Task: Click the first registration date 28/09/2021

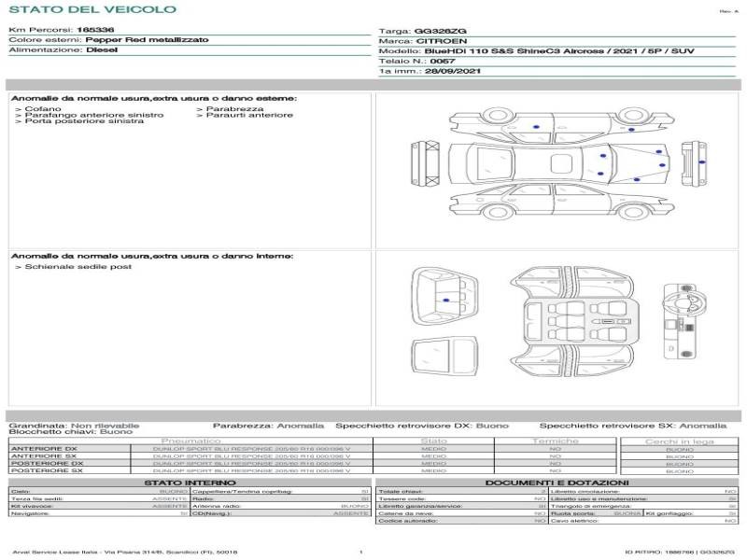Action: 453,72
